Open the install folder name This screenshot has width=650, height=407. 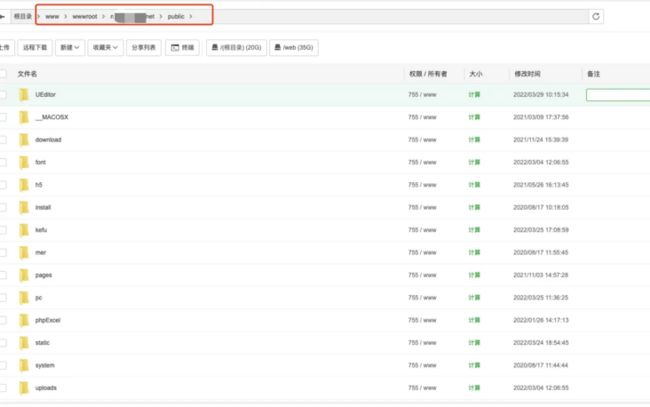pos(43,207)
